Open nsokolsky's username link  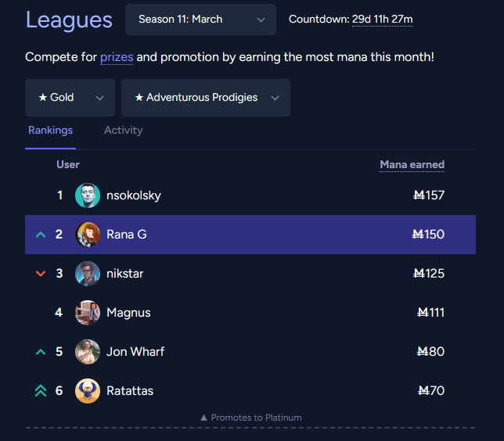(x=134, y=195)
